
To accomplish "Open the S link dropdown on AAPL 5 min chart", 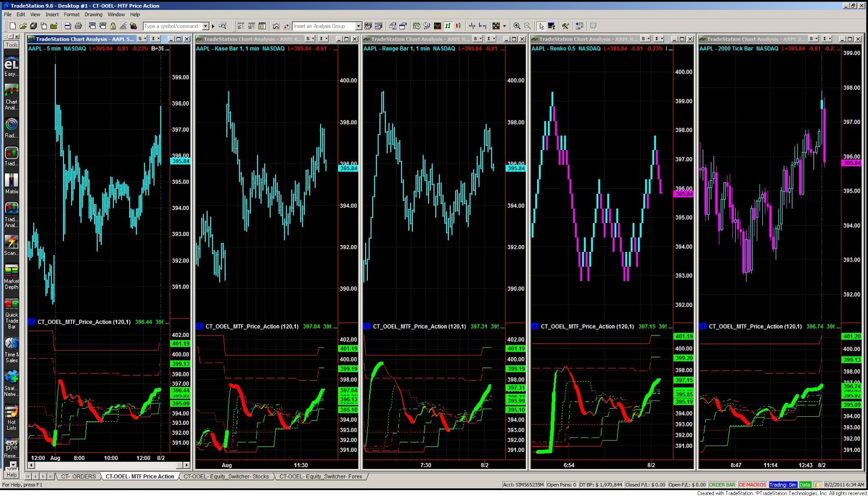I will [142, 39].
